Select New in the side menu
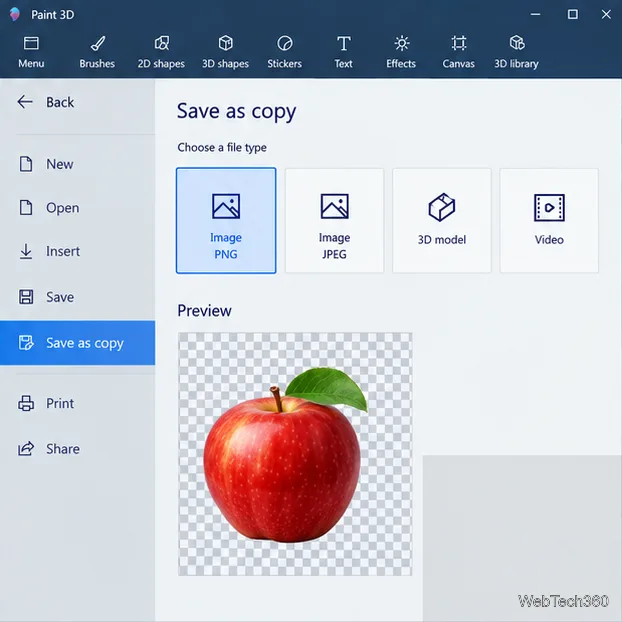Image resolution: width=622 pixels, height=622 pixels. click(77, 164)
